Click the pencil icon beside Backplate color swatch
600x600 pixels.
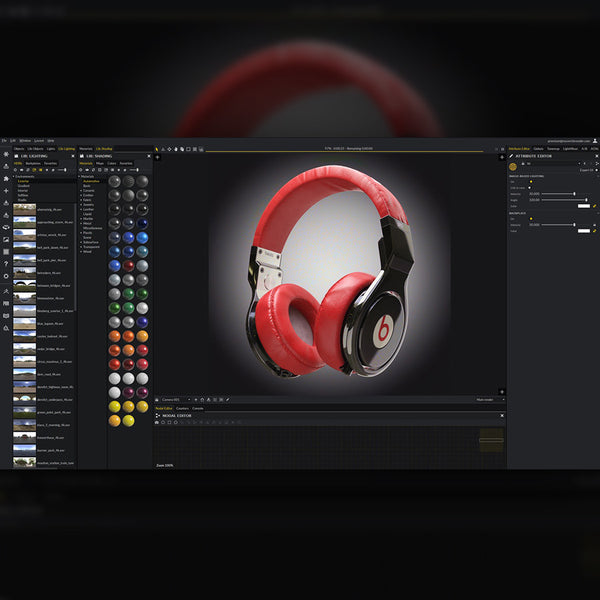pos(595,231)
